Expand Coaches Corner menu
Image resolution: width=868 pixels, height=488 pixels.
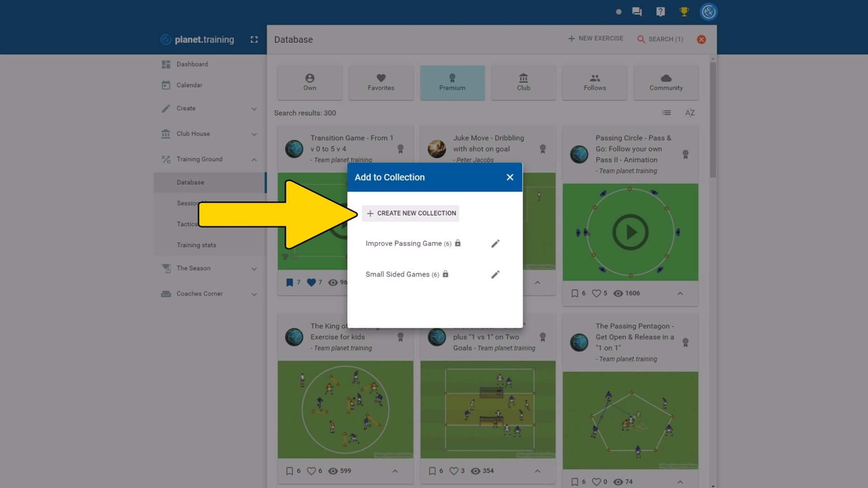click(210, 294)
